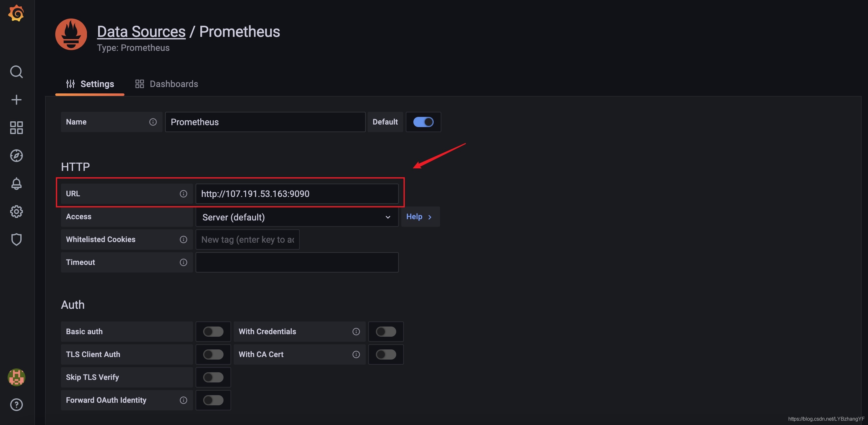The width and height of the screenshot is (868, 425).
Task: Click the 'Type: Prometheus' subtitle text
Action: click(x=133, y=48)
